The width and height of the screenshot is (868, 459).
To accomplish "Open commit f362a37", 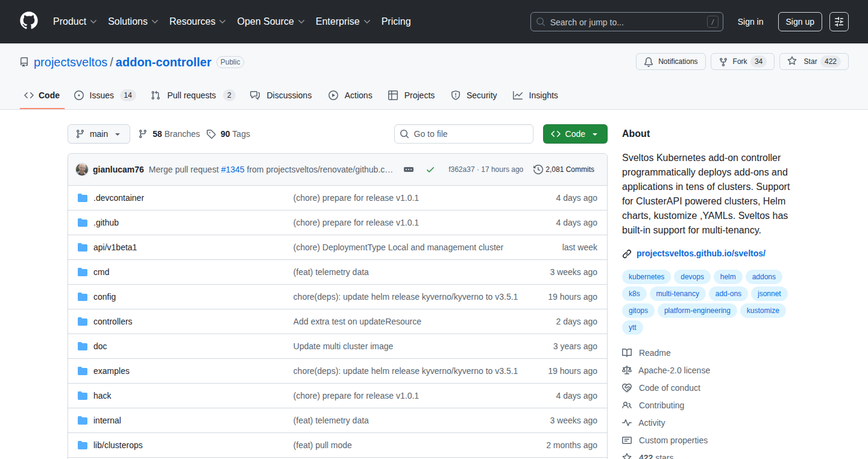I will pyautogui.click(x=462, y=169).
